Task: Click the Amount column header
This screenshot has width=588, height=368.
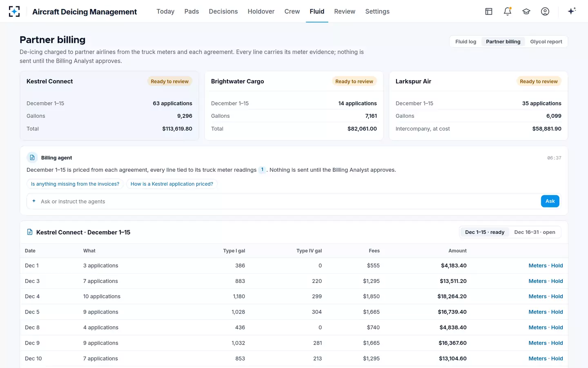Action: 457,251
